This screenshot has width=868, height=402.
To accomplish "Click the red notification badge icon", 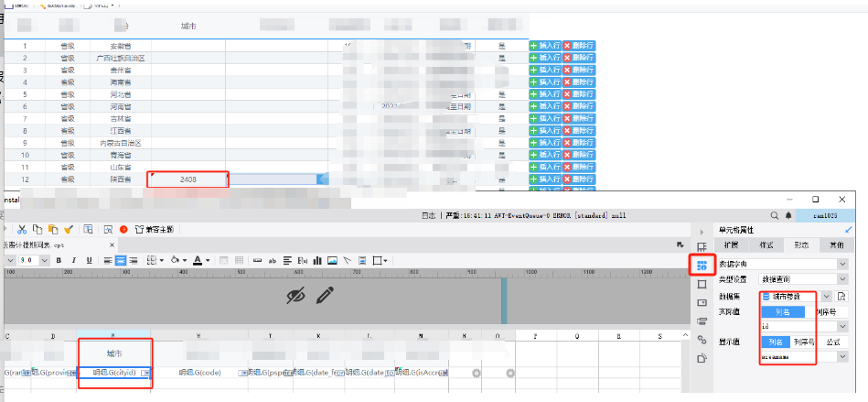I will pos(124,229).
